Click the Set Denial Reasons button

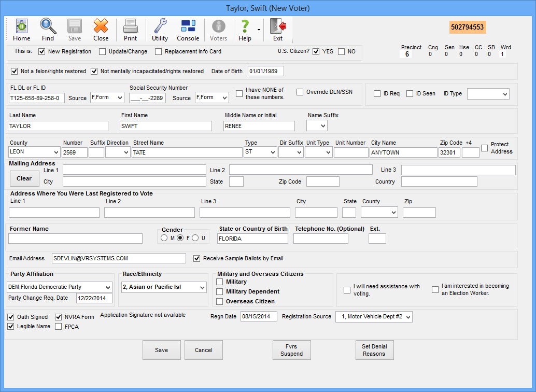[374, 350]
